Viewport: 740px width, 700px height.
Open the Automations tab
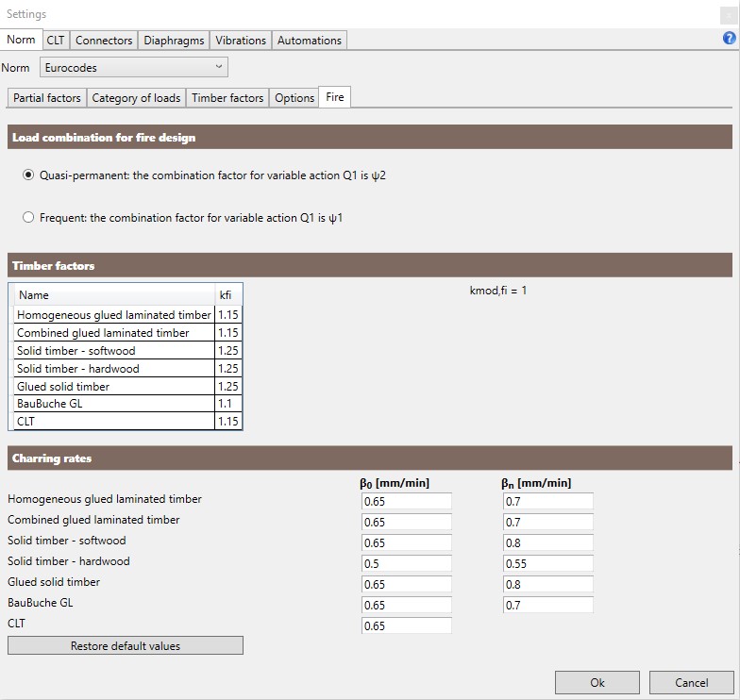pos(310,41)
